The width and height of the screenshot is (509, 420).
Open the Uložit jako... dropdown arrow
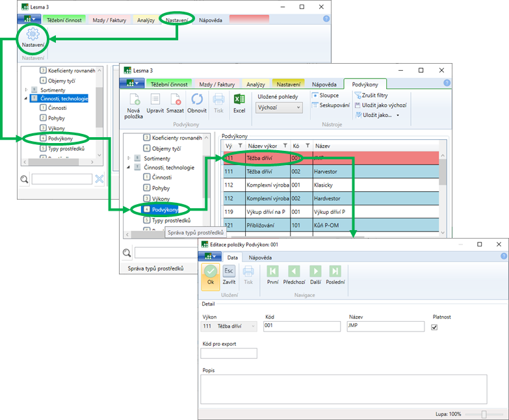pos(397,115)
